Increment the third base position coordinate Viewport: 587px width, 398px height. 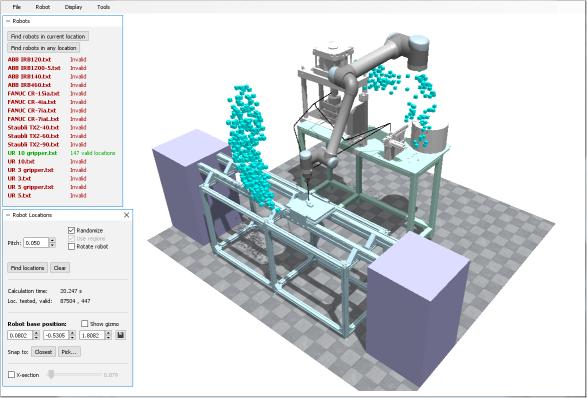(109, 333)
